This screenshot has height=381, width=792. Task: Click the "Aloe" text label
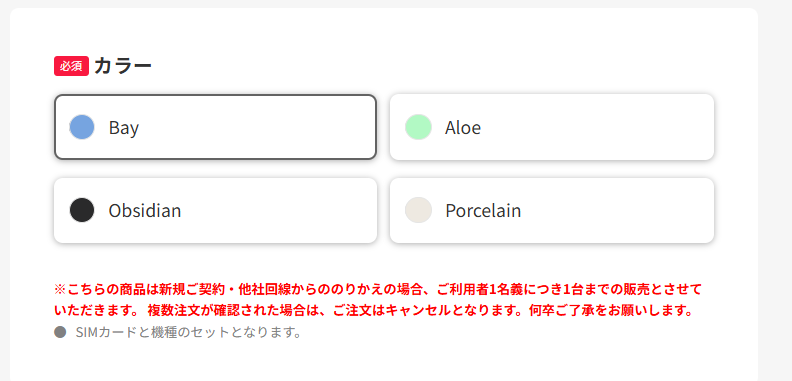pyautogui.click(x=463, y=127)
